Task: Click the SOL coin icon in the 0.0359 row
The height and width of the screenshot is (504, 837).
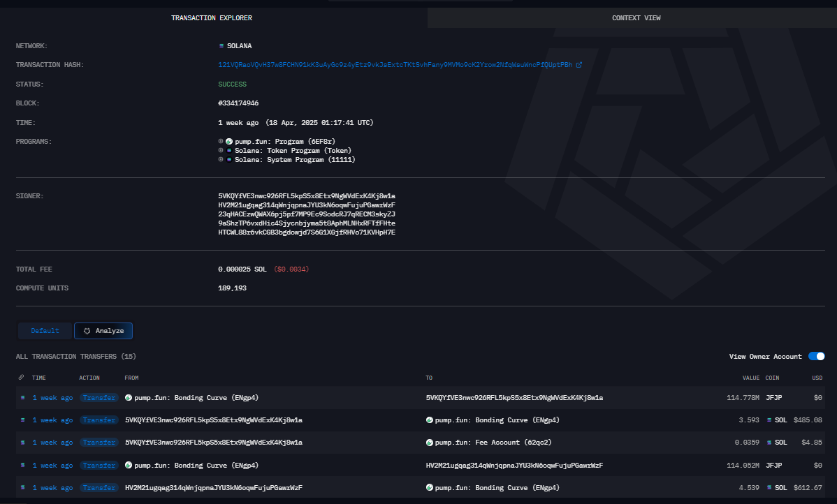Action: tap(769, 443)
